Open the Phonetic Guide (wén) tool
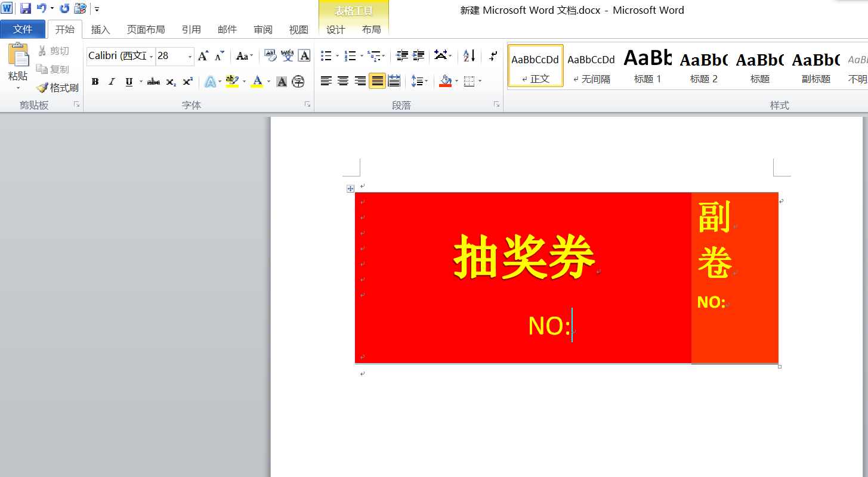 [x=288, y=56]
